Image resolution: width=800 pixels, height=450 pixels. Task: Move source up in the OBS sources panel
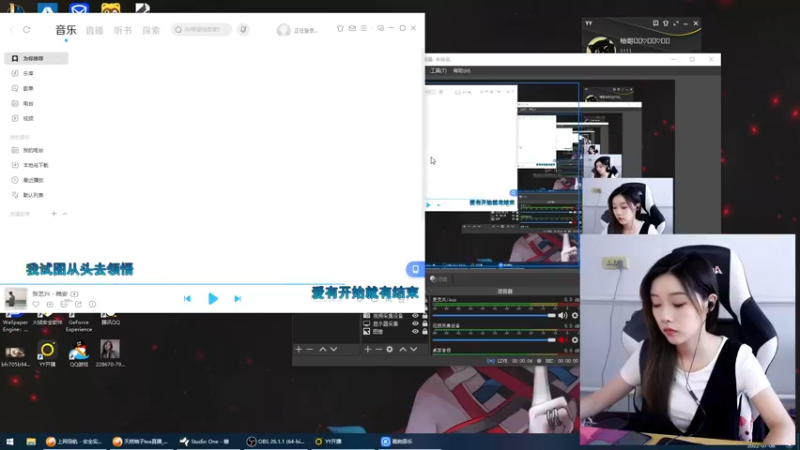click(403, 349)
